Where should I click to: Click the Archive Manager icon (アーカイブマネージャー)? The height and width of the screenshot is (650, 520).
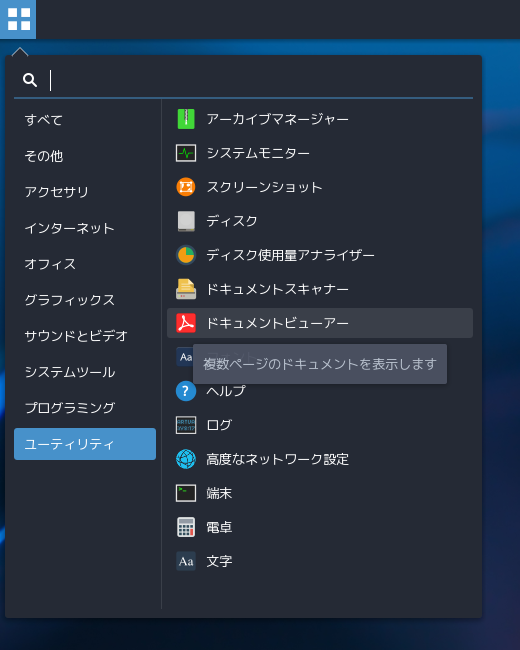[186, 119]
